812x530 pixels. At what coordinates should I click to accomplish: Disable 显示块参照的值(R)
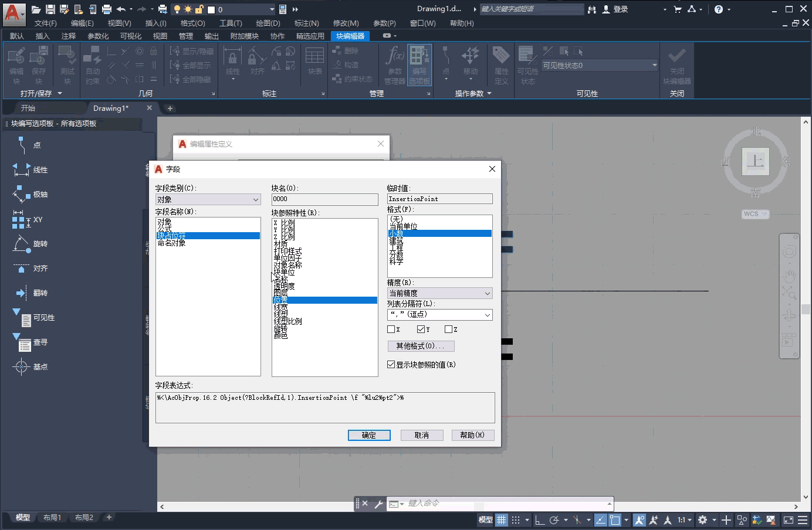pos(391,364)
